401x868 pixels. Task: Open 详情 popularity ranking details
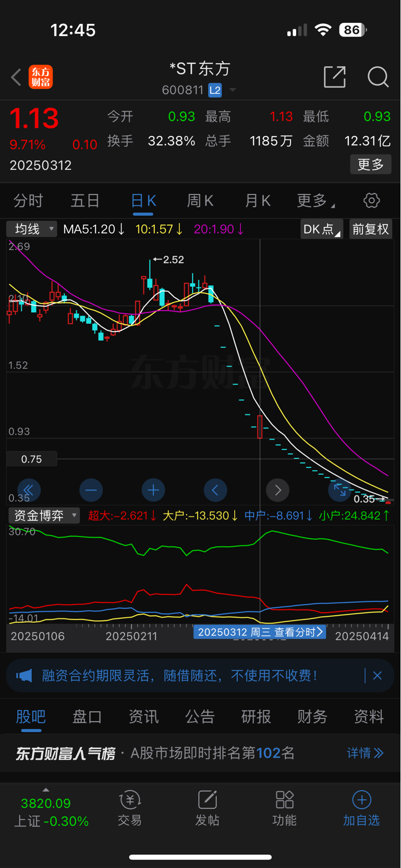click(366, 753)
